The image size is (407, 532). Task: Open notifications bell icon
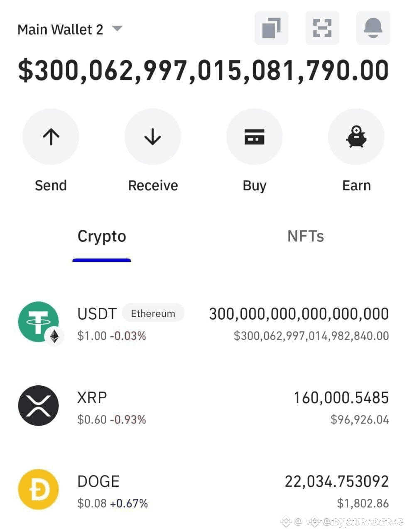click(x=373, y=28)
